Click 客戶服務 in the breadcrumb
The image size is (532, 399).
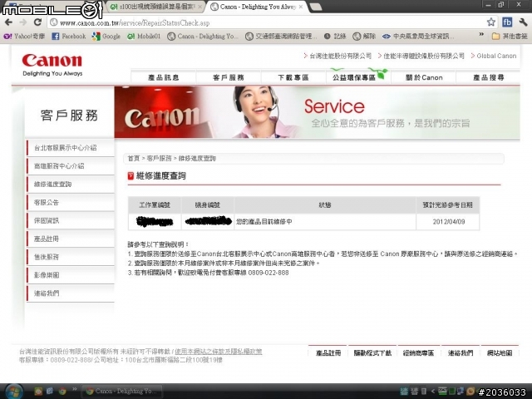point(159,159)
